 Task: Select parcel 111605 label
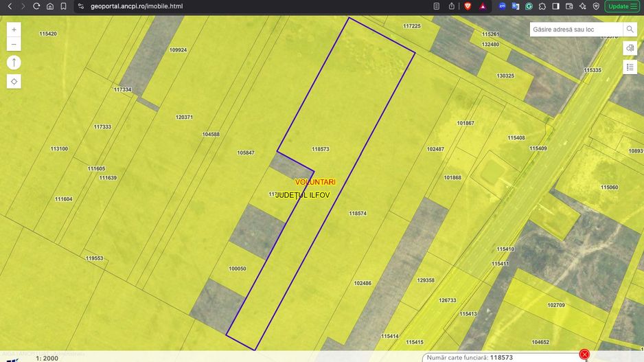pos(96,168)
